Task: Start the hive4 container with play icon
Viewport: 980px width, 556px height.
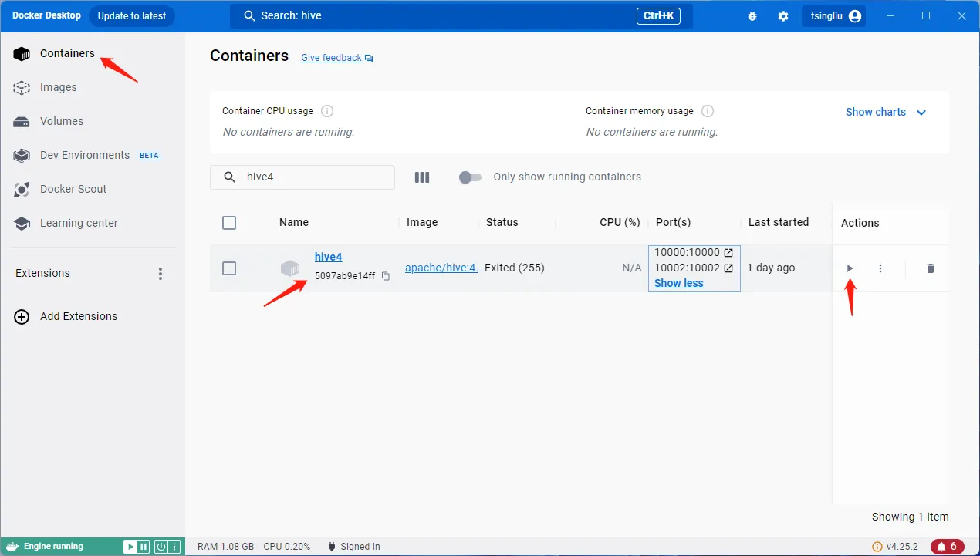Action: [850, 268]
